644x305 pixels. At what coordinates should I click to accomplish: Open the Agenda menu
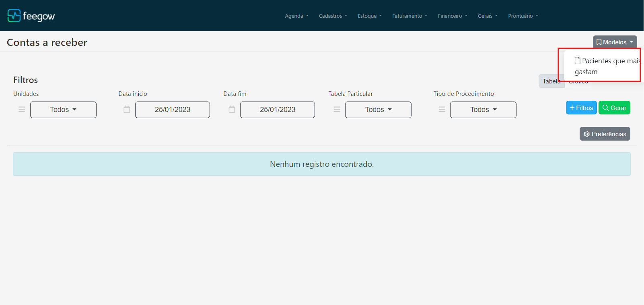(296, 16)
